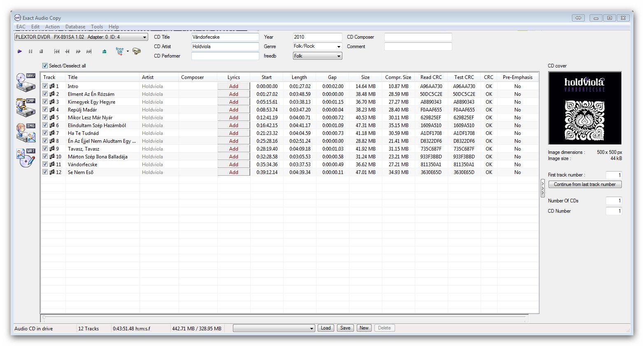Open the Database menu

click(75, 27)
